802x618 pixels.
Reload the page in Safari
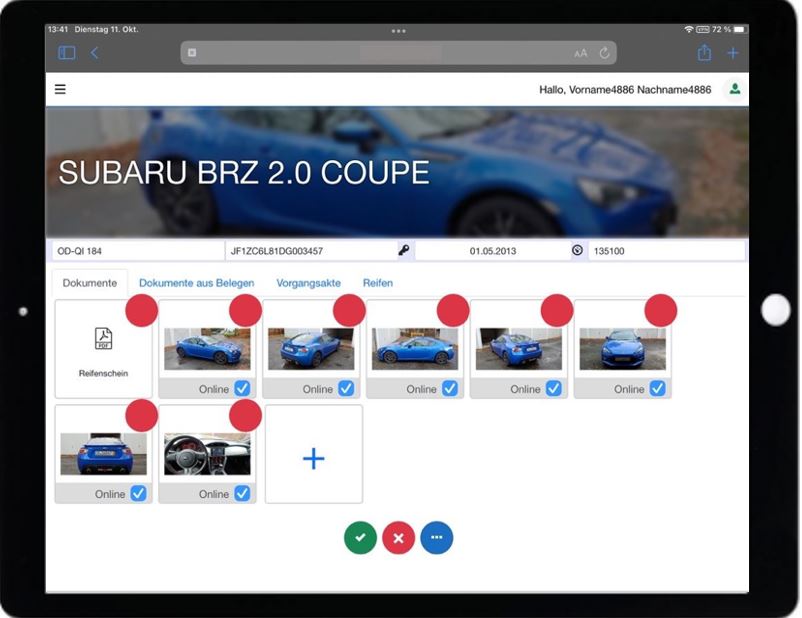604,53
